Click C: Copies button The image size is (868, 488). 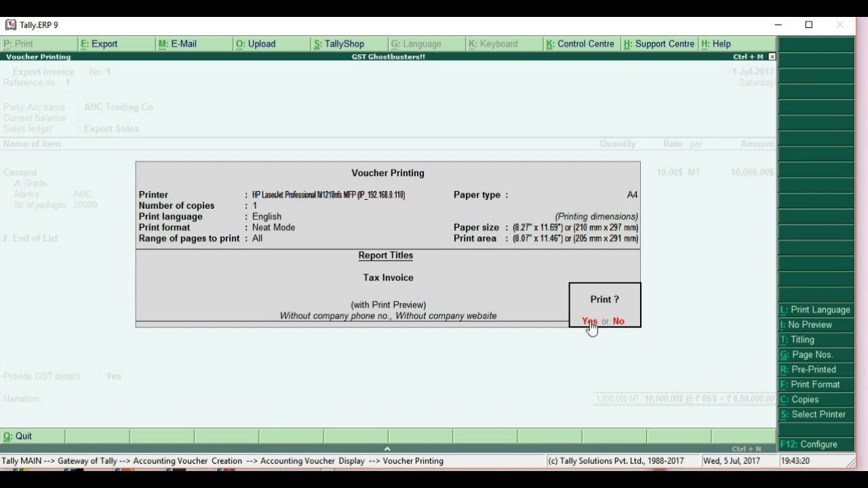(x=816, y=399)
